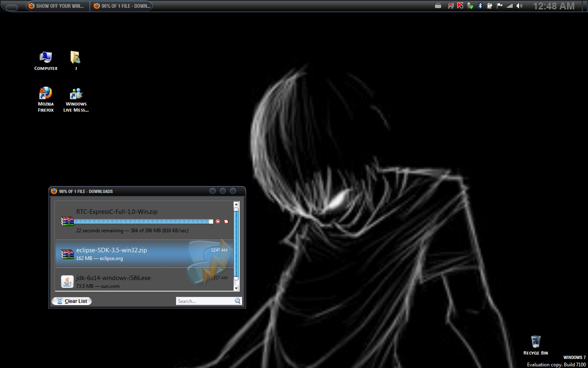Click the downloads list scroll-up arrow
Viewport: 588px width, 368px height.
[x=236, y=204]
